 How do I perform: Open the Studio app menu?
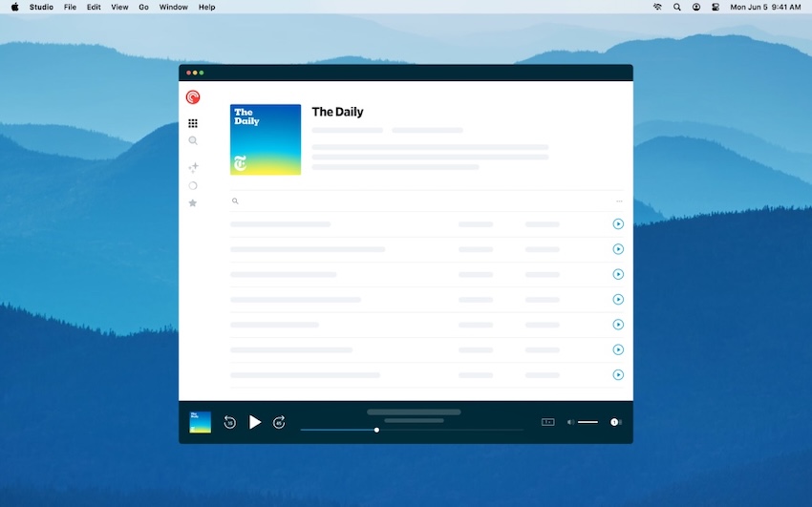pos(41,7)
